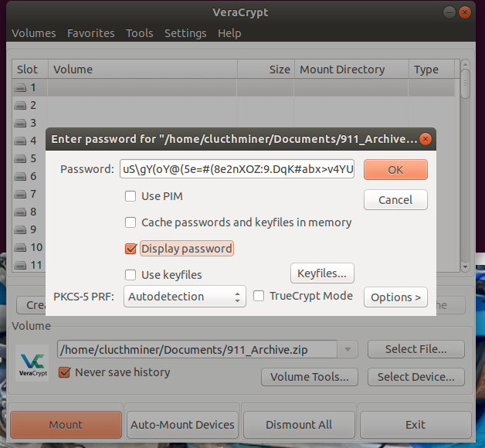Click the Slot column header
The image size is (485, 448).
point(30,70)
